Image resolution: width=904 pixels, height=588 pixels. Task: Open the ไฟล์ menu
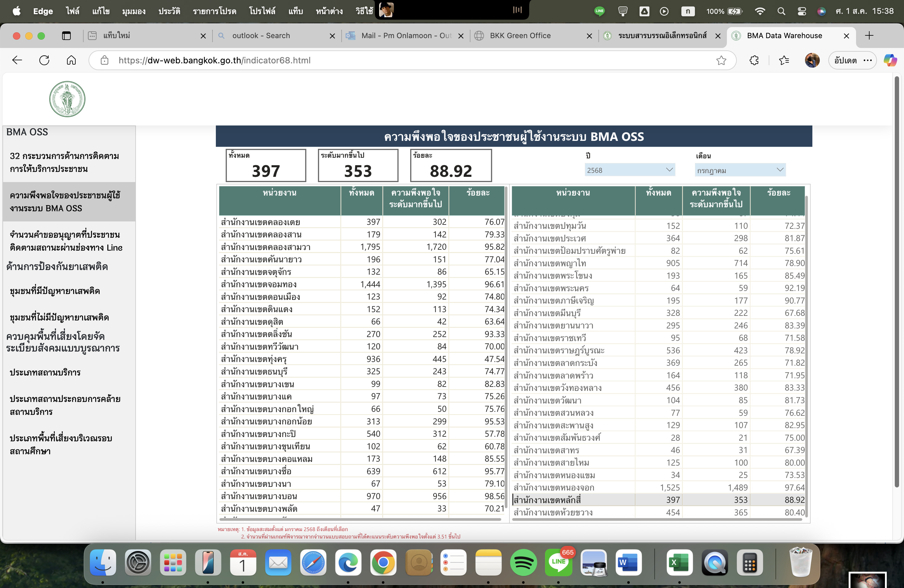tap(73, 11)
